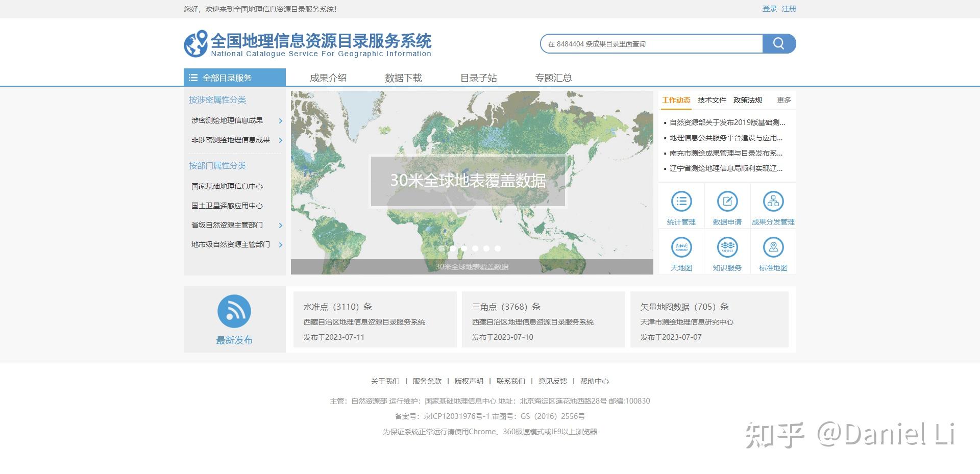Focus the catalogue search input field
980x474 pixels.
coord(652,43)
